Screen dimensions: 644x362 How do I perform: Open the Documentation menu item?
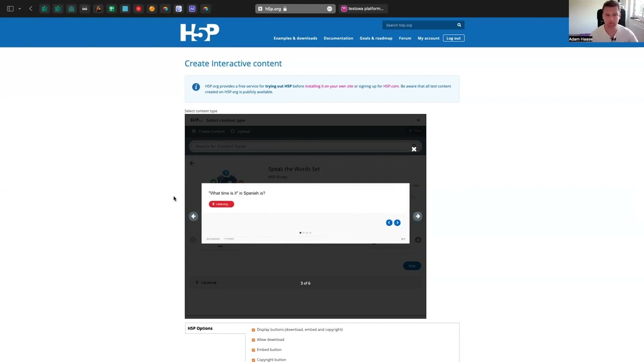(338, 38)
